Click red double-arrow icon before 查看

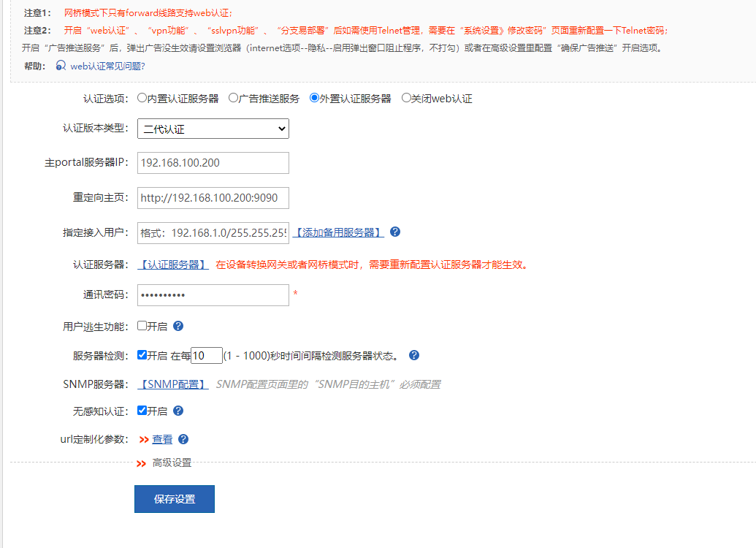144,440
